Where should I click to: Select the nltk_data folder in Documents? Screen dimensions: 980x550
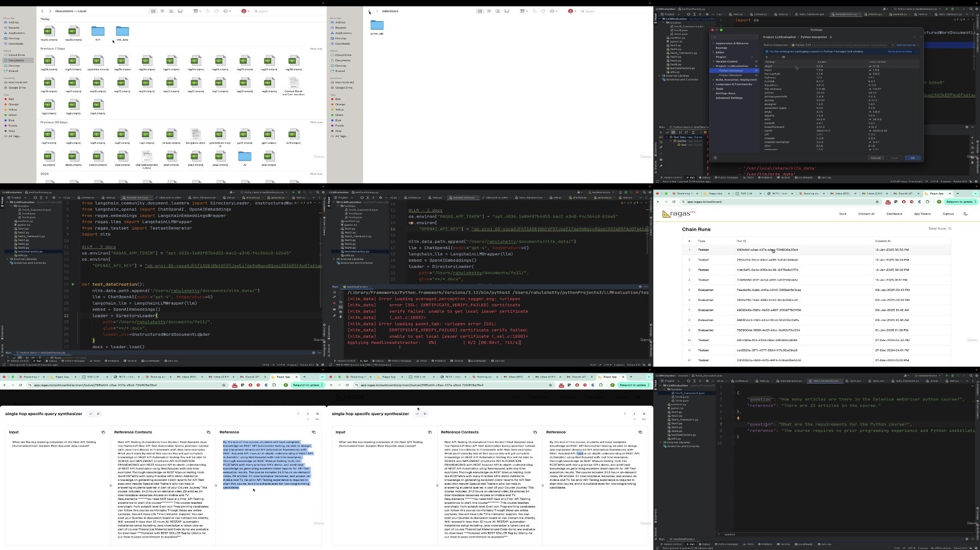tap(122, 33)
